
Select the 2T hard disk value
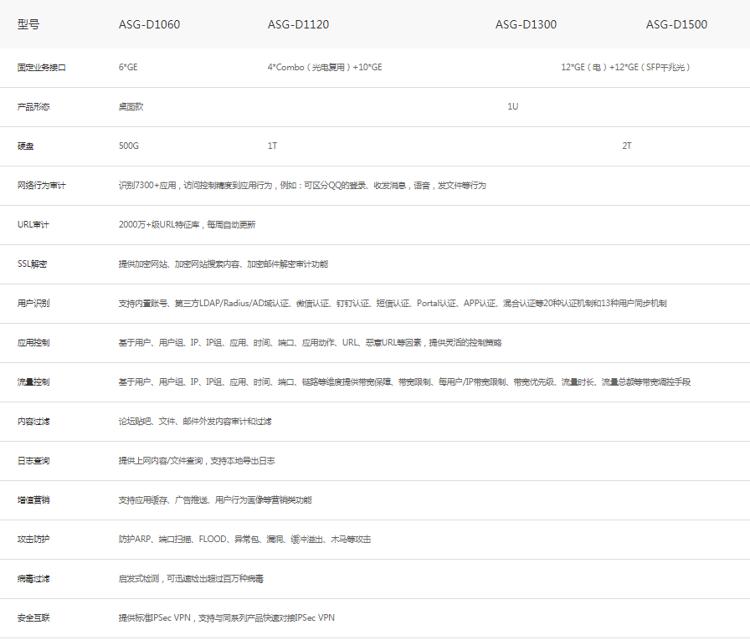[627, 145]
